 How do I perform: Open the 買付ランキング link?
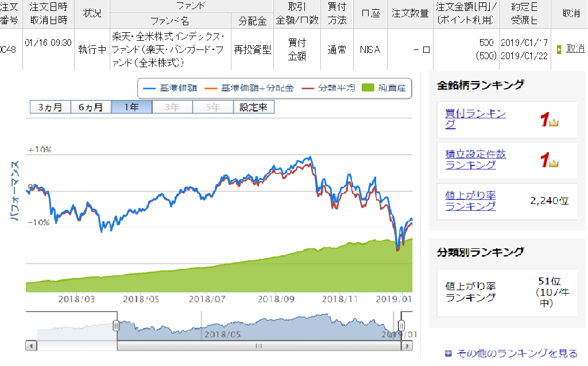(x=475, y=118)
